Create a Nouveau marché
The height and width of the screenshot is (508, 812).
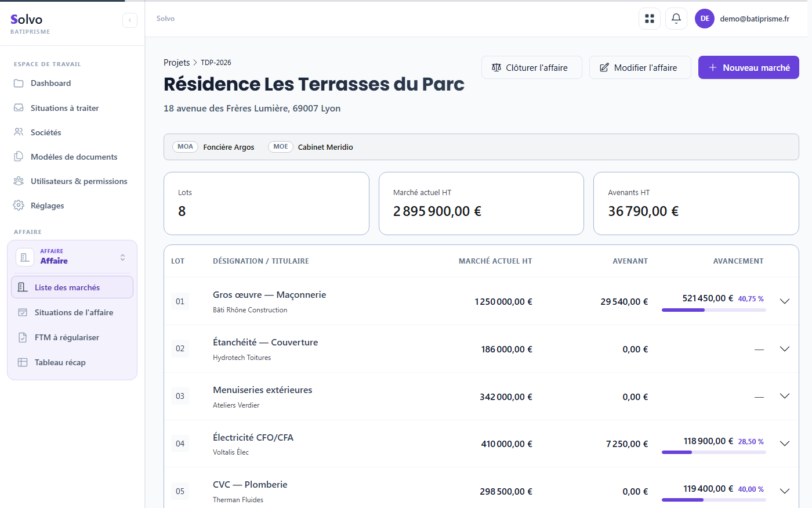(749, 67)
